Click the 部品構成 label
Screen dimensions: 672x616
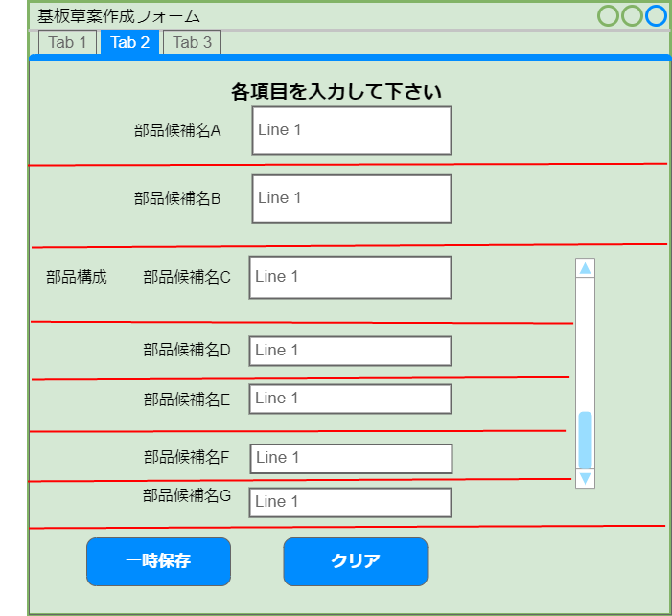[77, 277]
